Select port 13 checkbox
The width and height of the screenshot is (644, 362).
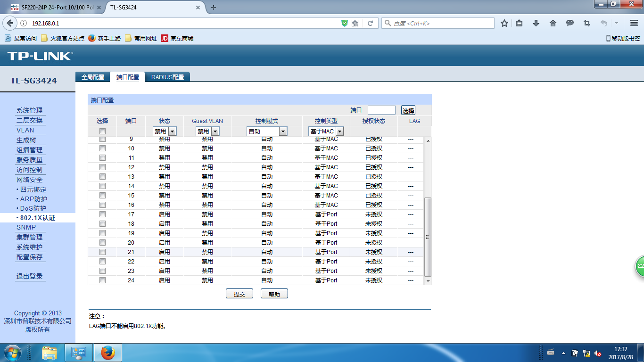pyautogui.click(x=102, y=177)
